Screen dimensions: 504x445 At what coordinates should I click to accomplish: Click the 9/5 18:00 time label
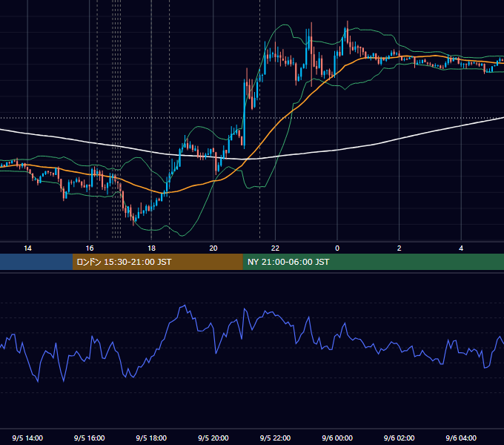pyautogui.click(x=151, y=438)
